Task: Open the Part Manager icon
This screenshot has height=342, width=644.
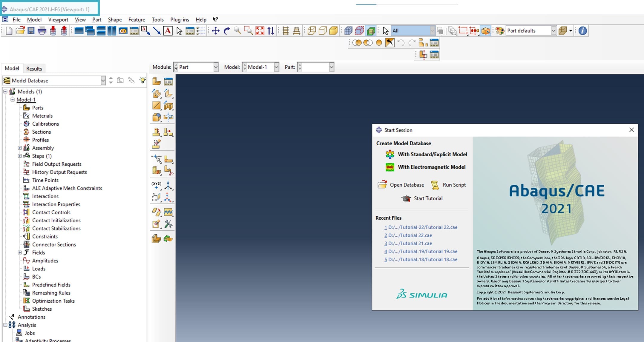Action: pyautogui.click(x=168, y=81)
